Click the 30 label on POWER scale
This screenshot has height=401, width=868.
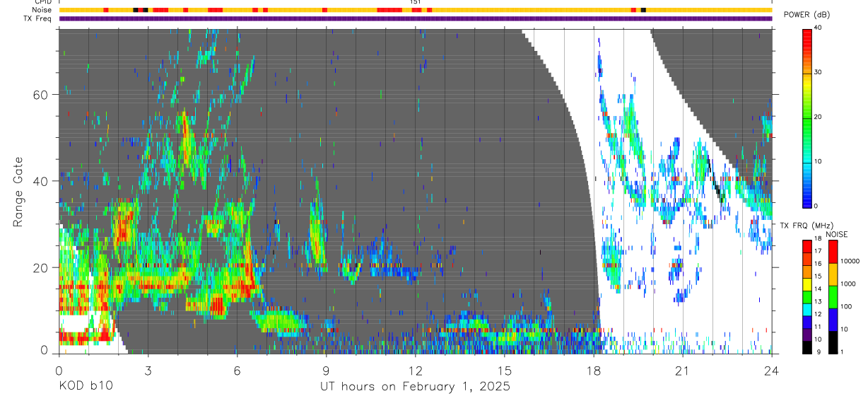[818, 73]
